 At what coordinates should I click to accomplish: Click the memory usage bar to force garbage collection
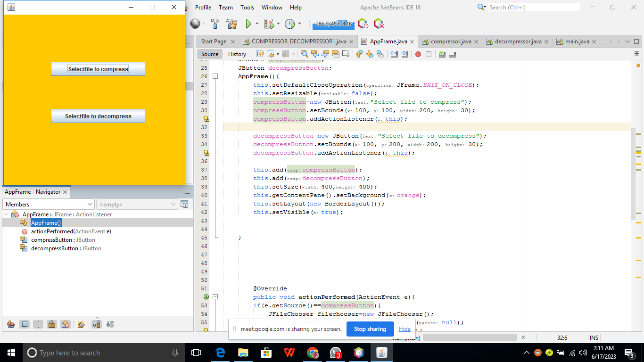333,24
